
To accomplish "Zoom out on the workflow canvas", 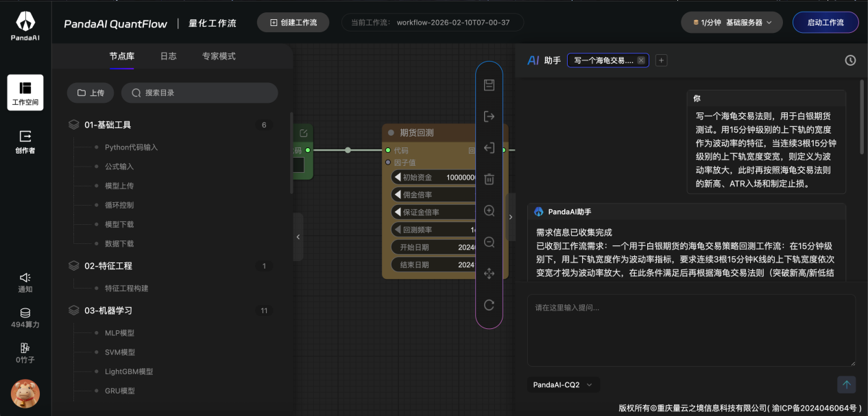I will 489,242.
